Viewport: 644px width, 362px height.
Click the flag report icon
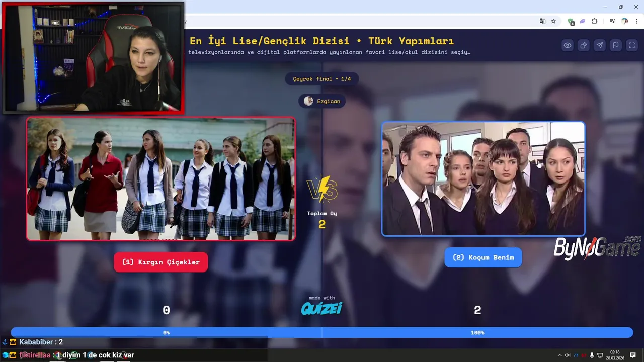tap(616, 45)
